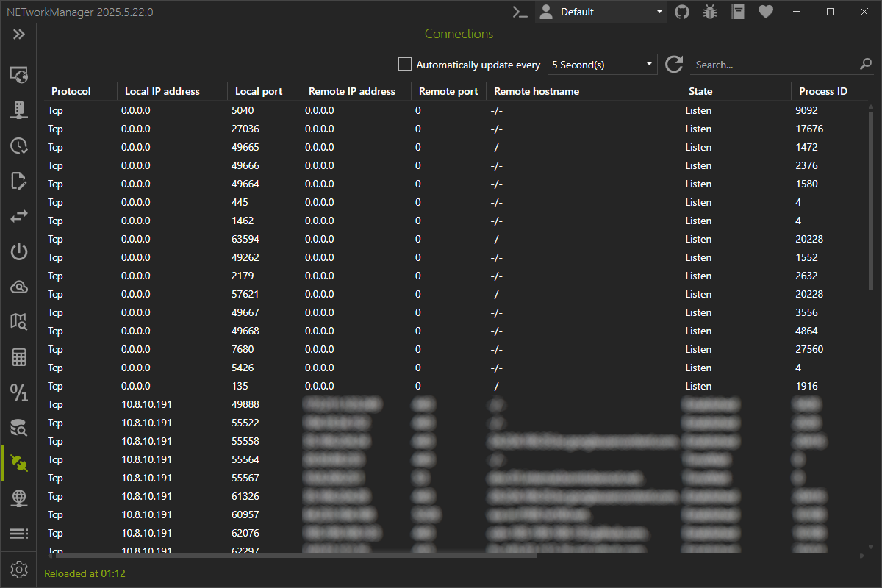Image resolution: width=882 pixels, height=588 pixels.
Task: Open the Connections plug icon in sidebar
Action: 18,463
